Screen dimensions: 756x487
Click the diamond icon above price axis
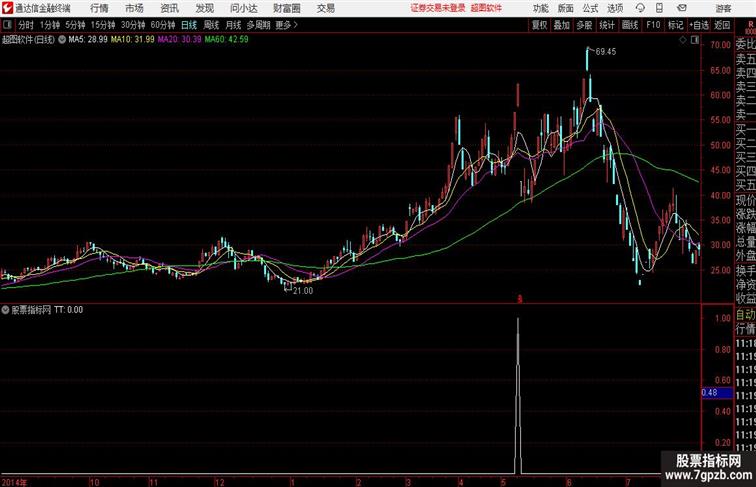pyautogui.click(x=683, y=41)
